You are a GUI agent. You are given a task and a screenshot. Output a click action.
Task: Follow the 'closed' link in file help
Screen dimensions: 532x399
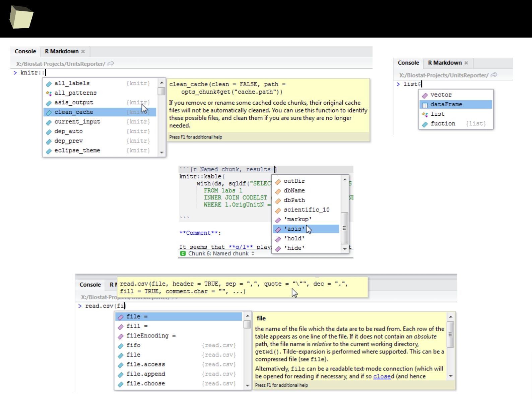pos(382,376)
